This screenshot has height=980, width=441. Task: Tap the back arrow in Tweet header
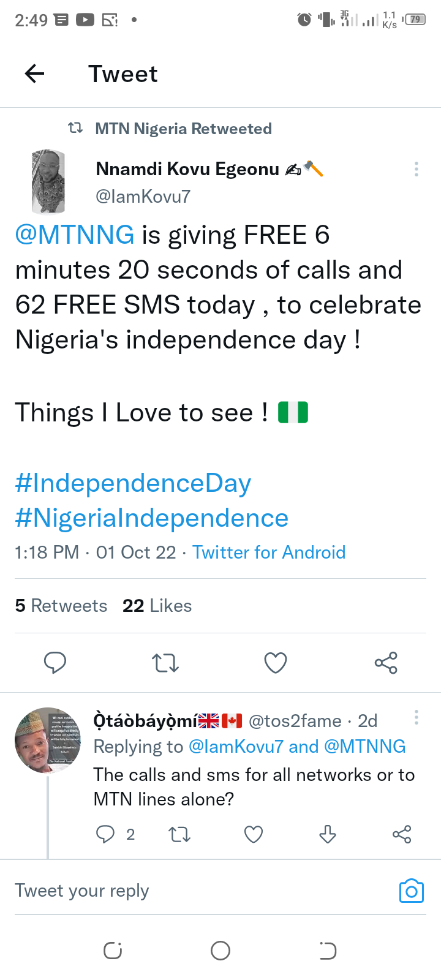[35, 74]
